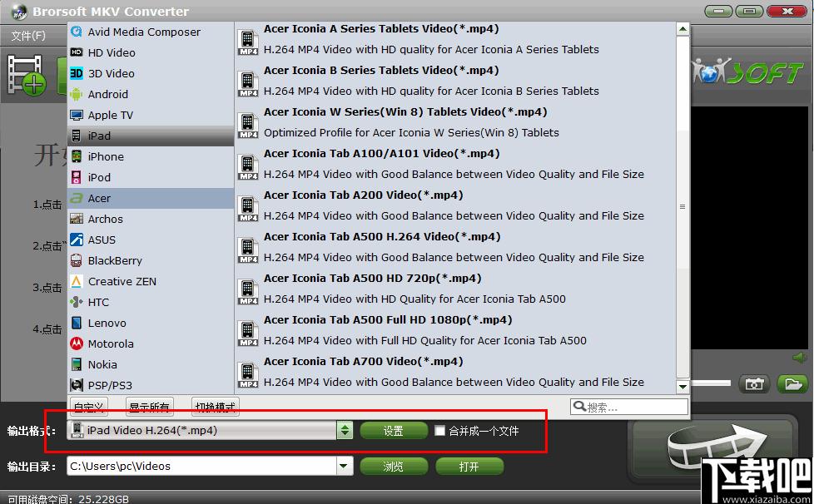The image size is (814, 504).
Task: Expand output format dropdown arrow
Action: click(x=345, y=430)
